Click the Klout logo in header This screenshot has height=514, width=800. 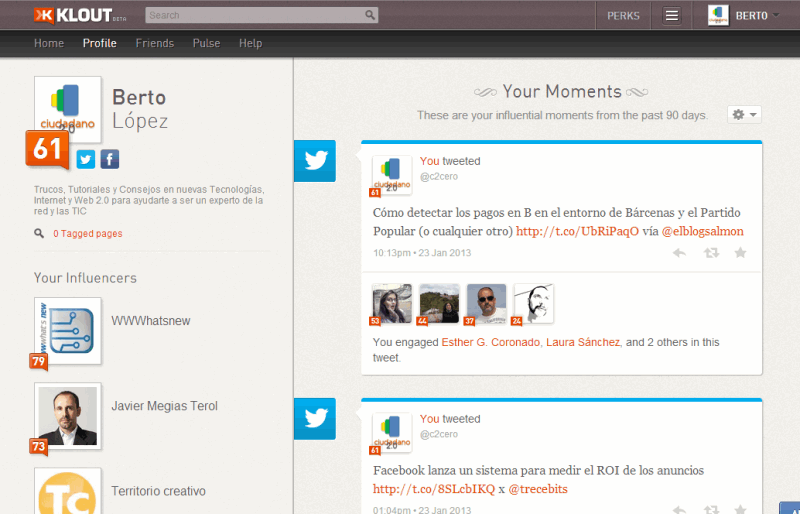pyautogui.click(x=80, y=15)
